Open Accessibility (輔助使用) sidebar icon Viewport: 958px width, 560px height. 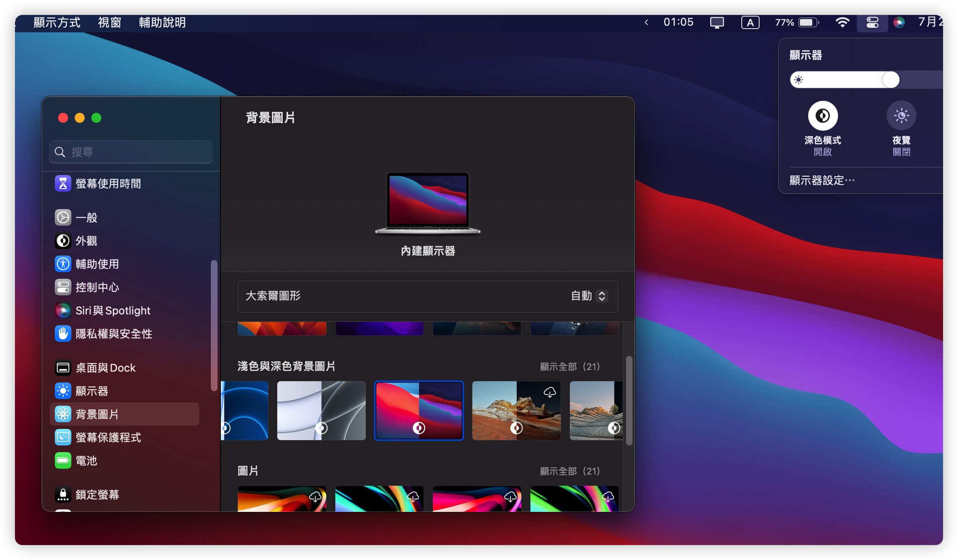click(63, 264)
